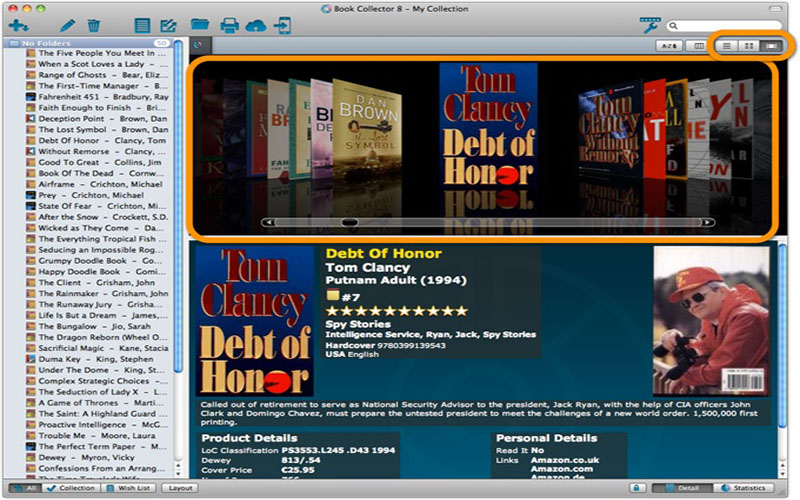Click the Debt Of Honor yellow title
The height and width of the screenshot is (500, 800).
(x=384, y=254)
